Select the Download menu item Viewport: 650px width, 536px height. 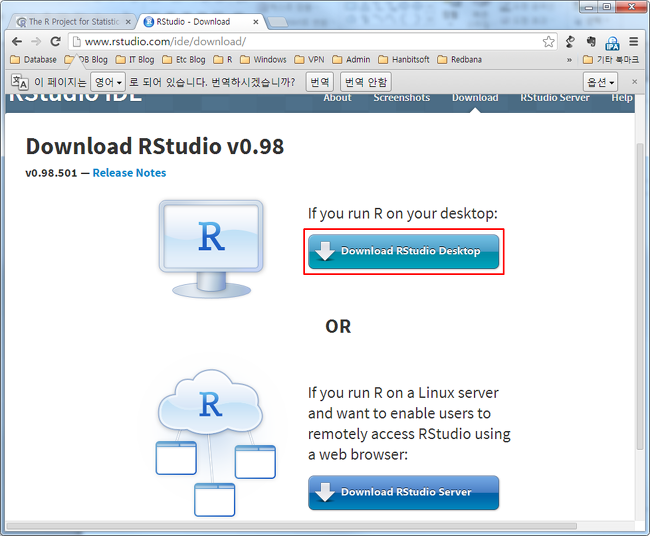pos(475,98)
